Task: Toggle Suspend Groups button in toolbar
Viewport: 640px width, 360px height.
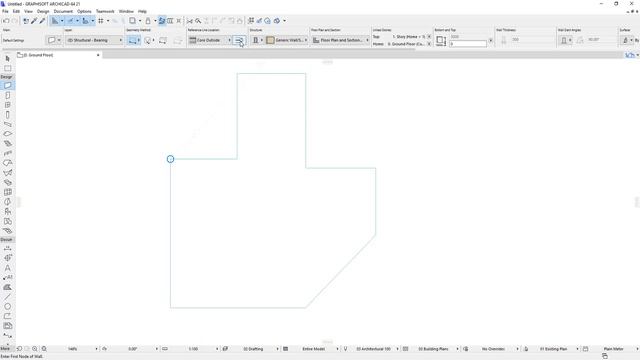Action: point(162,21)
